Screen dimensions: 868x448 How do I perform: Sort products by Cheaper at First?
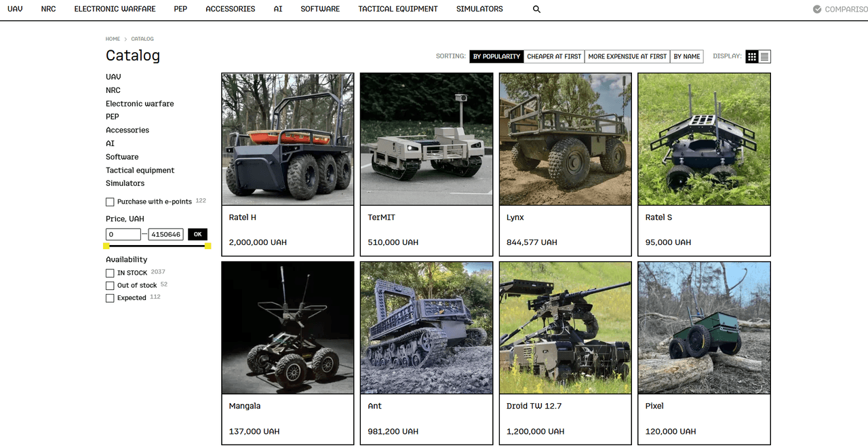coord(554,57)
